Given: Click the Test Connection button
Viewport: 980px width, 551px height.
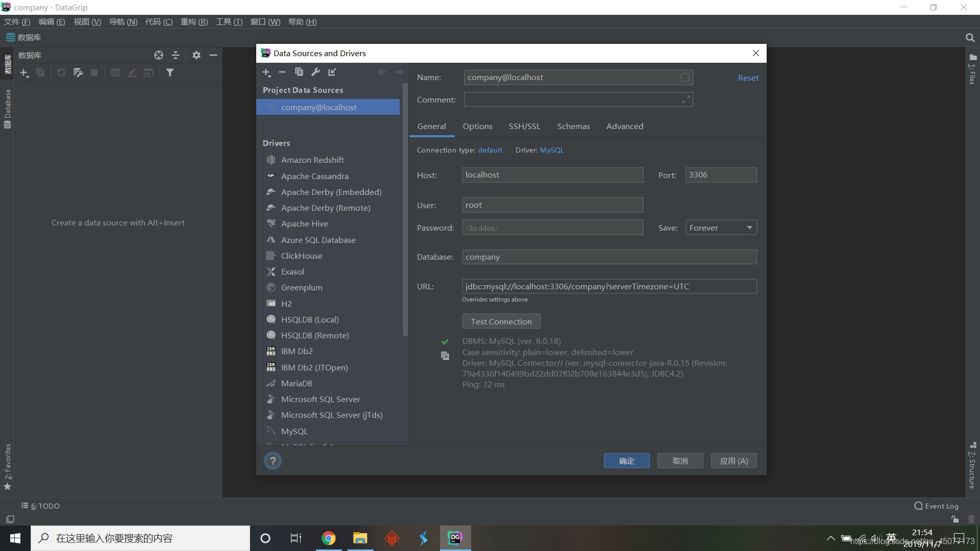Looking at the screenshot, I should point(501,321).
